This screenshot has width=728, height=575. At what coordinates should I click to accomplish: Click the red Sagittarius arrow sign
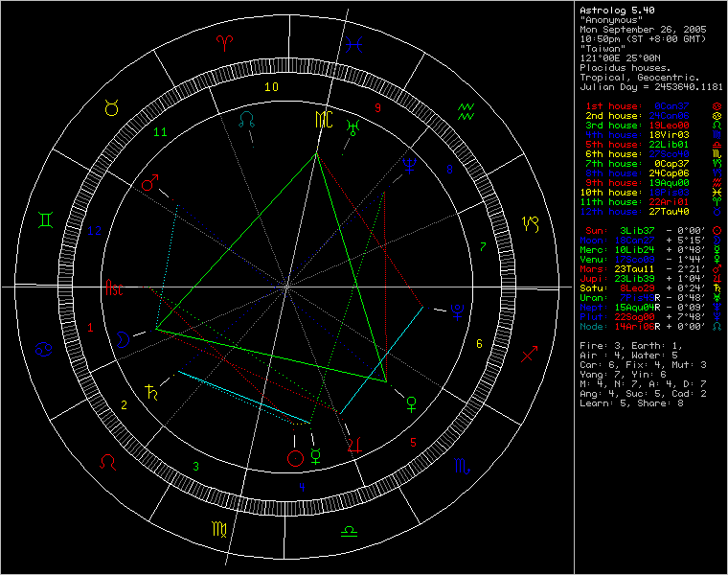coord(529,356)
